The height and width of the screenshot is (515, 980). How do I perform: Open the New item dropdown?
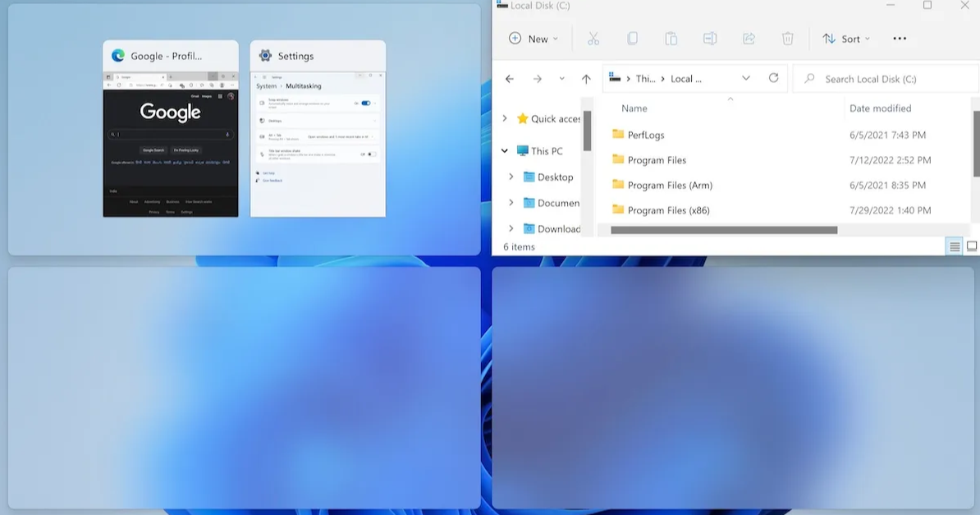pos(534,39)
